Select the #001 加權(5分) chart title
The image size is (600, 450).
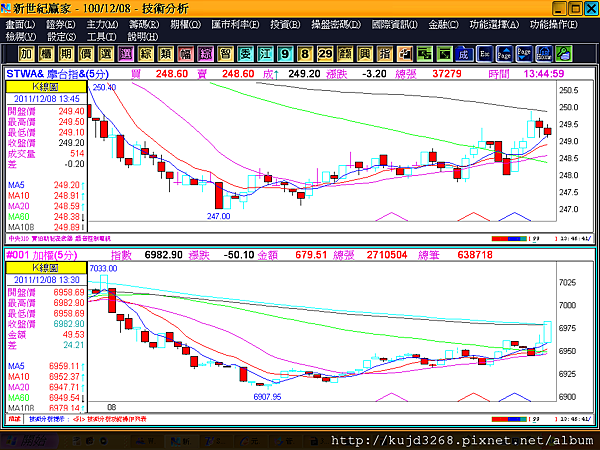click(x=42, y=255)
